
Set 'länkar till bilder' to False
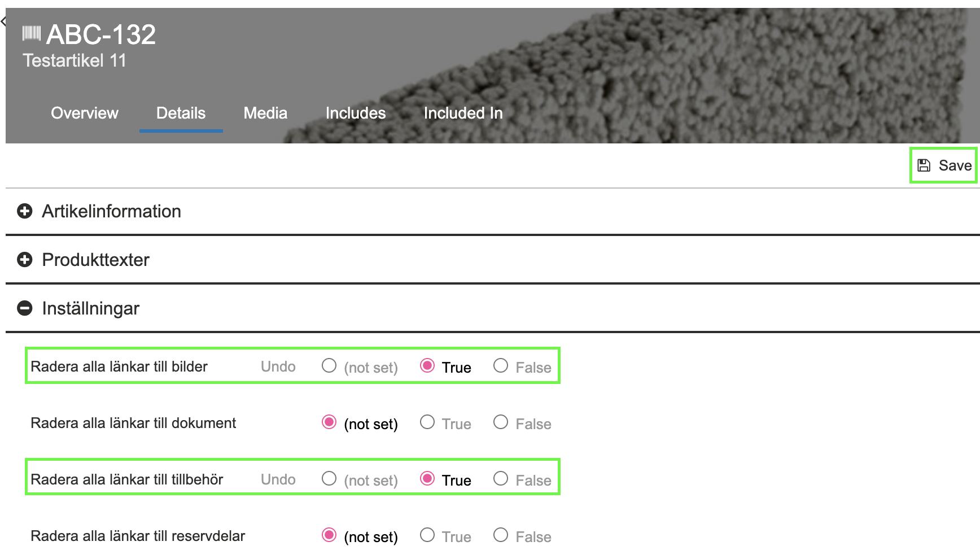(501, 366)
